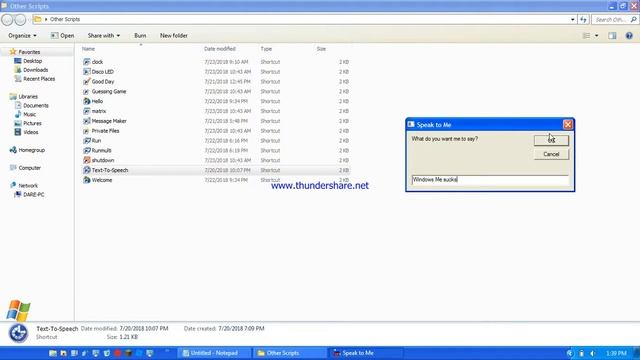Click the Search Other Scripts box

(x=611, y=19)
